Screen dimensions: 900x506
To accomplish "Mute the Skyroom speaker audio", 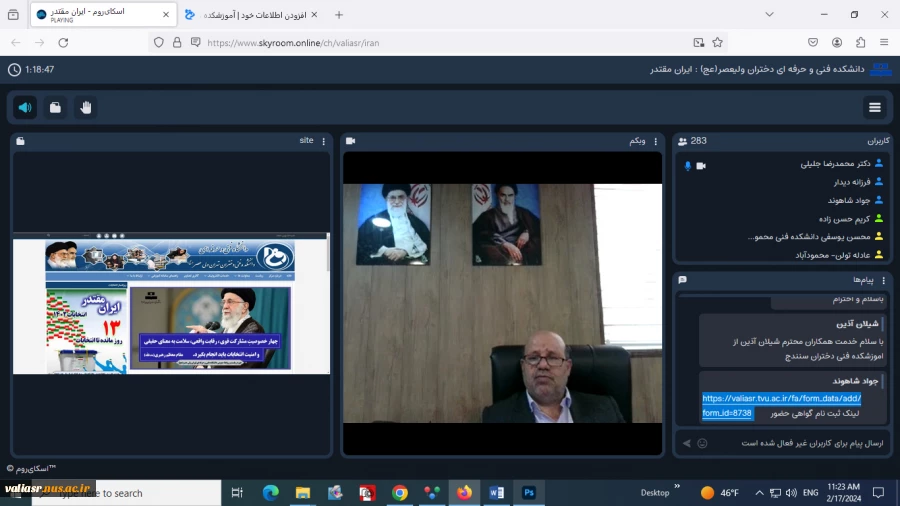I will [25, 107].
